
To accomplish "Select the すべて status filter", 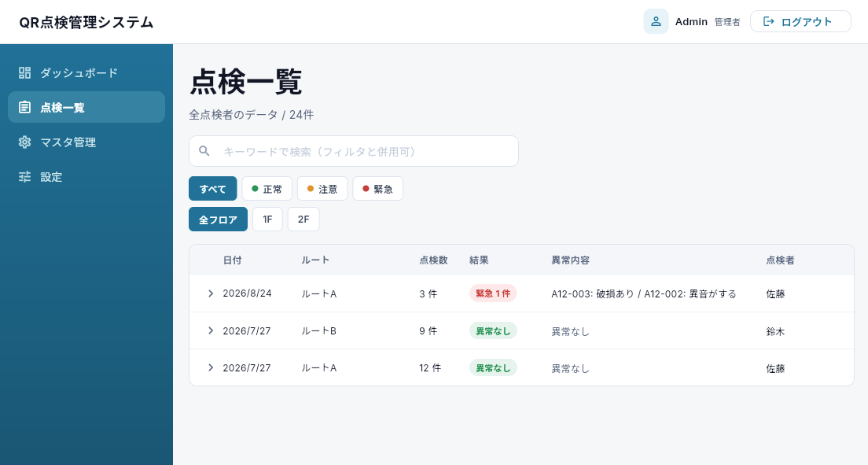I will coord(212,188).
